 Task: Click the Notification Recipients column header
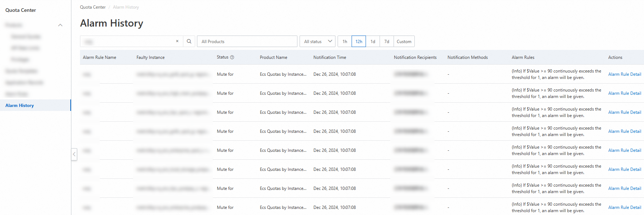(415, 57)
